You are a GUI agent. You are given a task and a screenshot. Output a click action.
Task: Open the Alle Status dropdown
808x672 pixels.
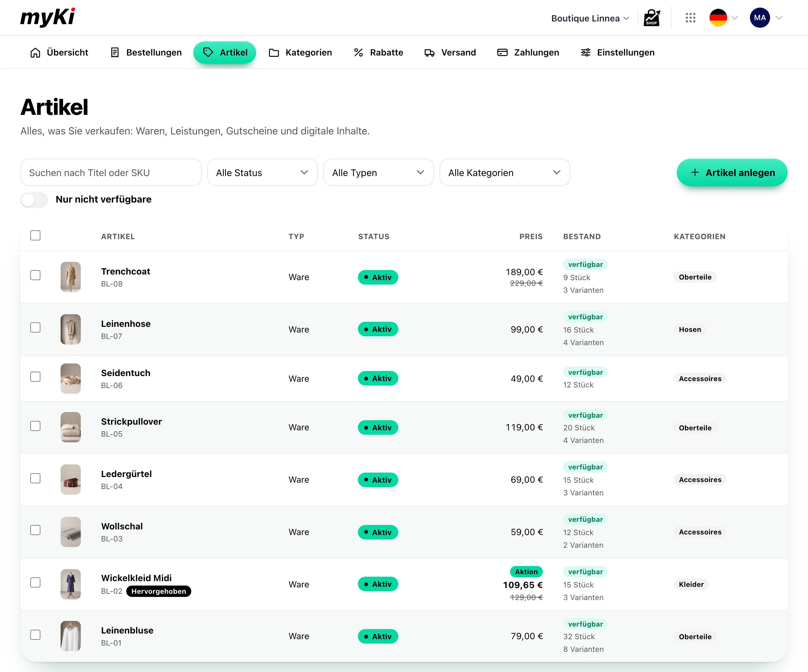tap(262, 172)
